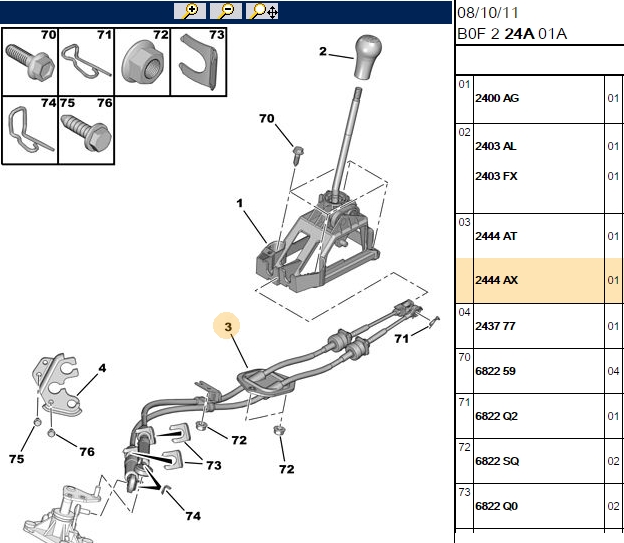Open thumbnail 75/76 showing the self-tapping screw

click(86, 130)
